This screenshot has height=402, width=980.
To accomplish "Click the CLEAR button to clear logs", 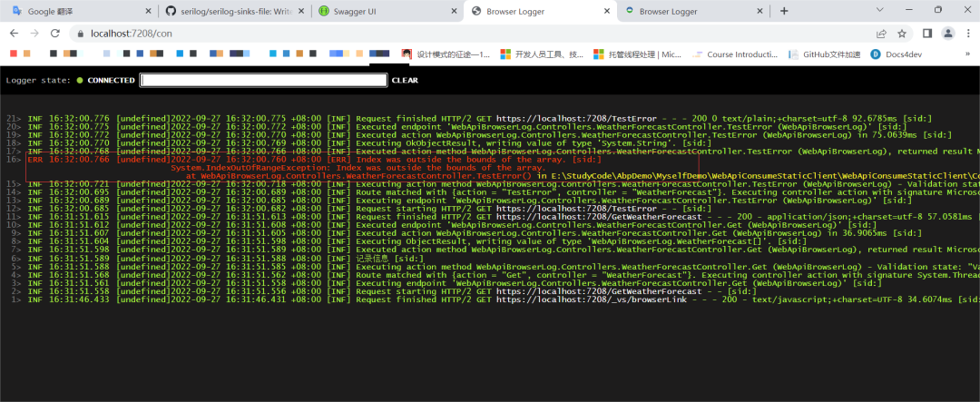I will coord(405,80).
